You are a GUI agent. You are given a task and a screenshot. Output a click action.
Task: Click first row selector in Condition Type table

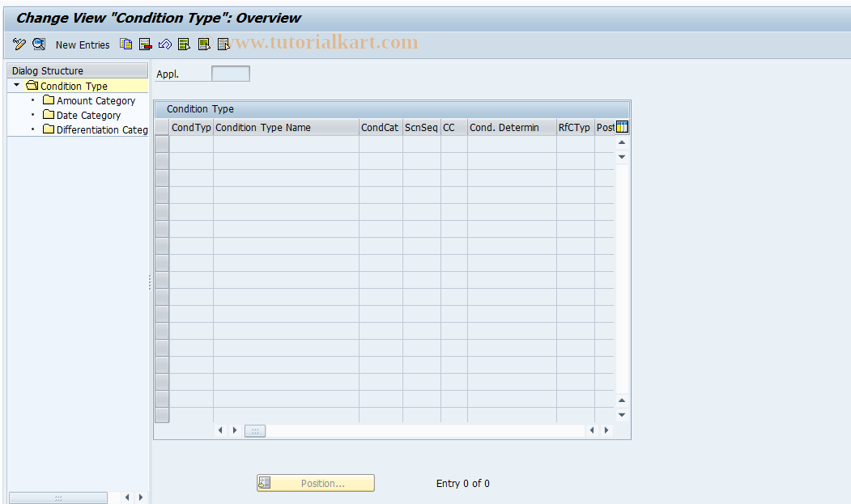pos(162,144)
